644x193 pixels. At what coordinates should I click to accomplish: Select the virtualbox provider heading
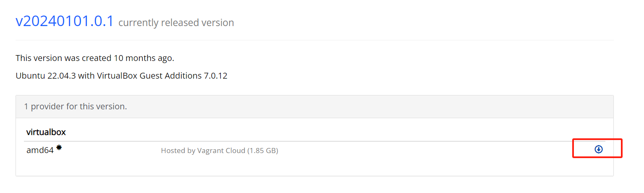[46, 132]
